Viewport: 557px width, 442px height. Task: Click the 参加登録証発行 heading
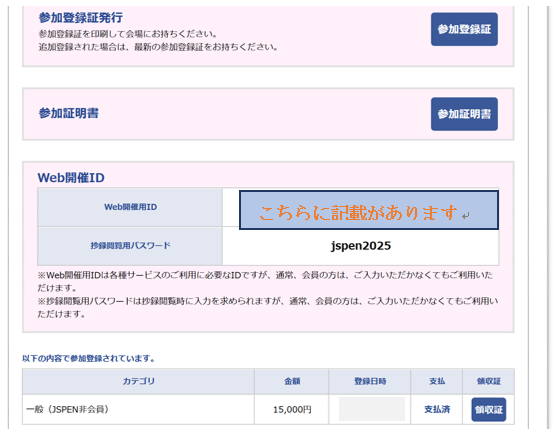pos(81,17)
